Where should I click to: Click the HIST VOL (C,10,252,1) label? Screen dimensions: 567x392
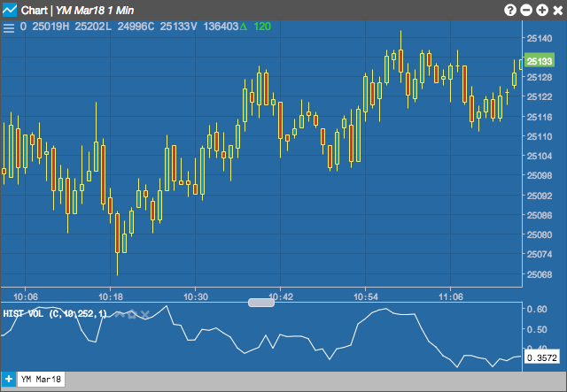point(55,313)
